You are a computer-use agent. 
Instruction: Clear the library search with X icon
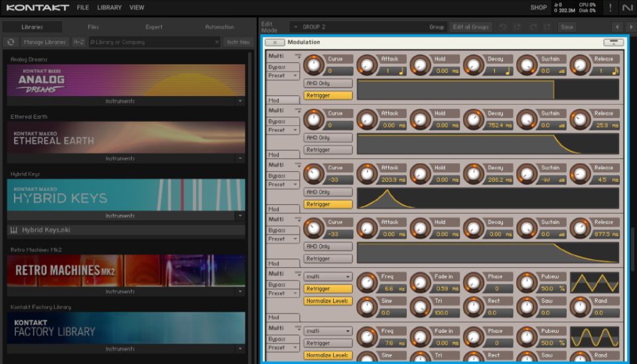point(216,42)
